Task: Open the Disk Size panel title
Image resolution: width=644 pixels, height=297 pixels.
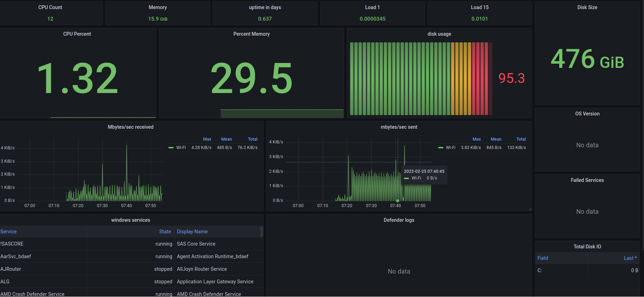Action: click(x=587, y=7)
